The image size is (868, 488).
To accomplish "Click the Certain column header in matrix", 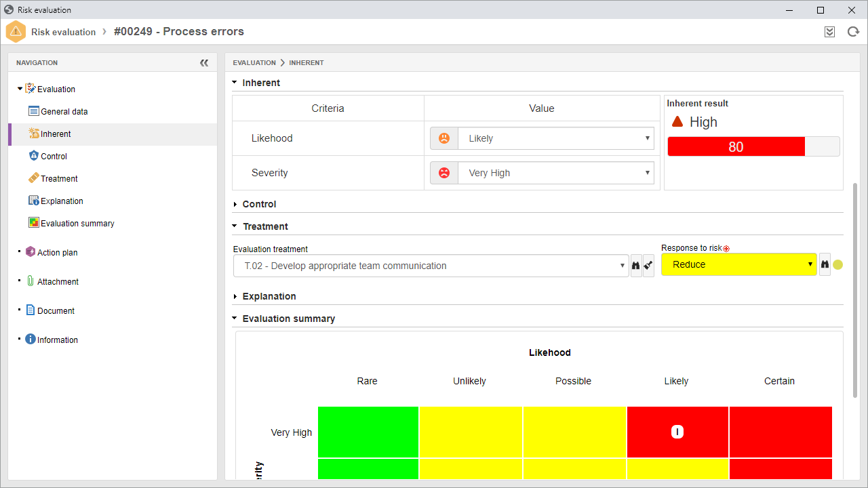I will pyautogui.click(x=779, y=381).
